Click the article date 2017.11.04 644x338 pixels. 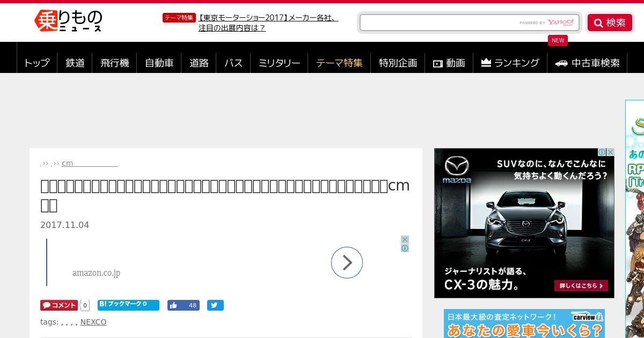(x=65, y=225)
